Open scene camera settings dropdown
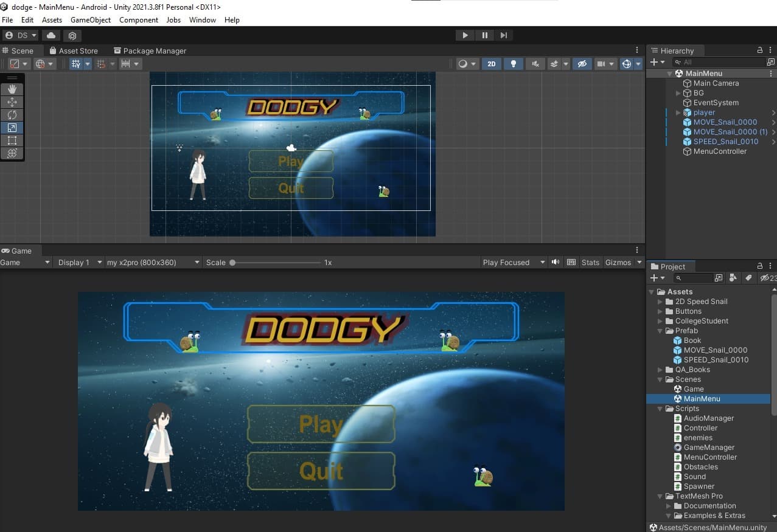 pyautogui.click(x=605, y=64)
